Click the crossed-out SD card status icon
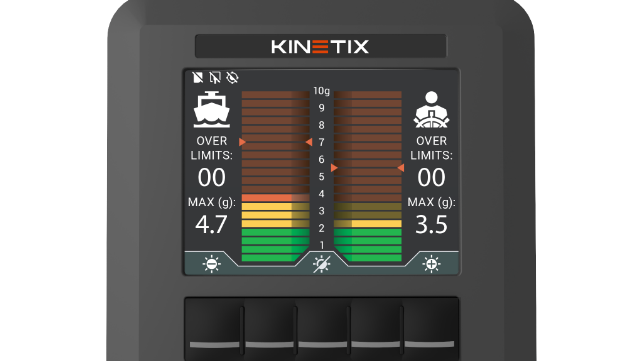 point(198,77)
